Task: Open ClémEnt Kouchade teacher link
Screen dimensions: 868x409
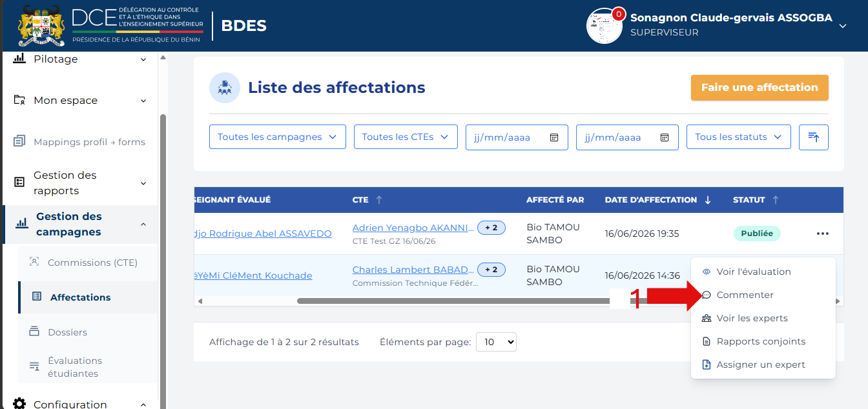Action: (253, 275)
